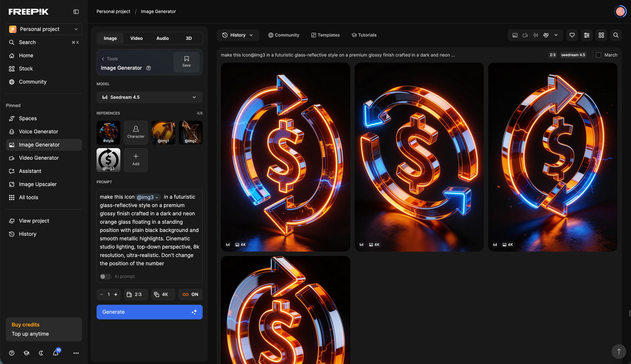Open aspect ratio 2:3 selector
The image size is (631, 364).
(x=136, y=294)
